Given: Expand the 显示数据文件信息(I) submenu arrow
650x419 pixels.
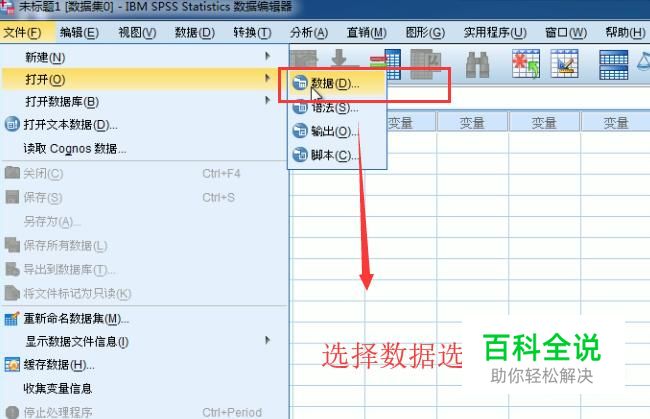Looking at the screenshot, I should click(x=268, y=340).
